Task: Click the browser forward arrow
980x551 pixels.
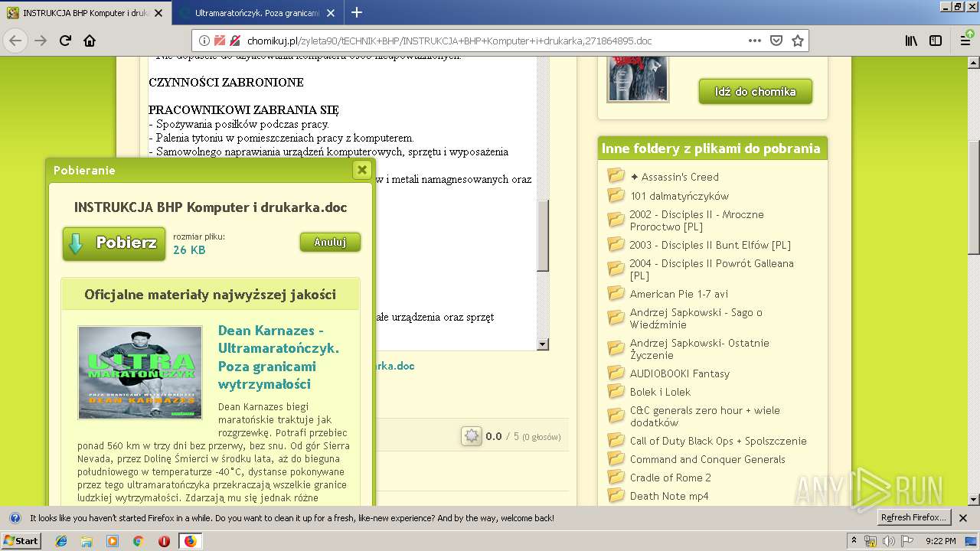Action: [x=41, y=41]
